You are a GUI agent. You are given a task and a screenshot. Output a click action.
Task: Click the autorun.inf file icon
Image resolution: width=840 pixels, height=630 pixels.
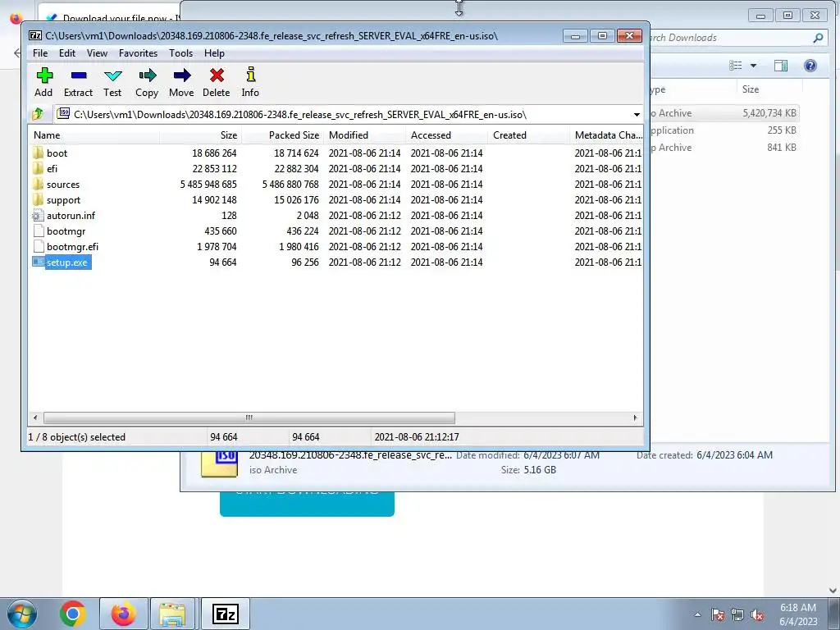tap(38, 216)
